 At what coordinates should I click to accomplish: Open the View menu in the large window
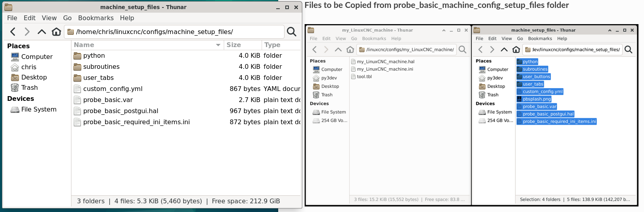pos(49,18)
